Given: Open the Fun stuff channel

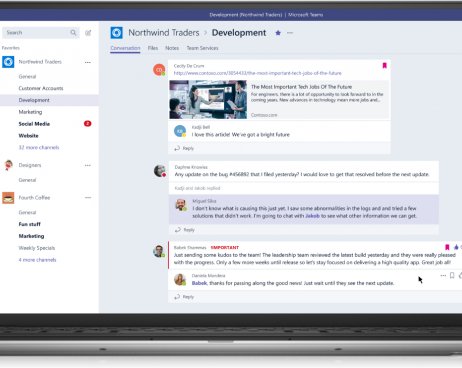Looking at the screenshot, I should (x=29, y=224).
